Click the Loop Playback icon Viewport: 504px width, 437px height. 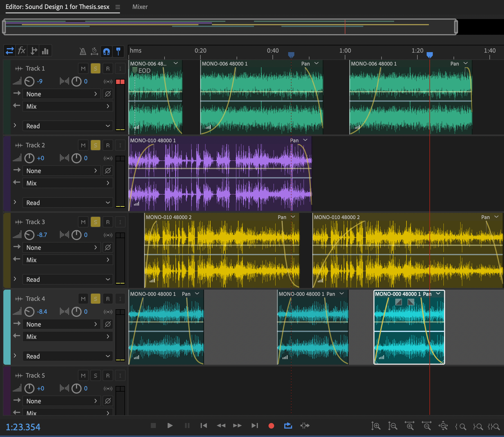288,426
